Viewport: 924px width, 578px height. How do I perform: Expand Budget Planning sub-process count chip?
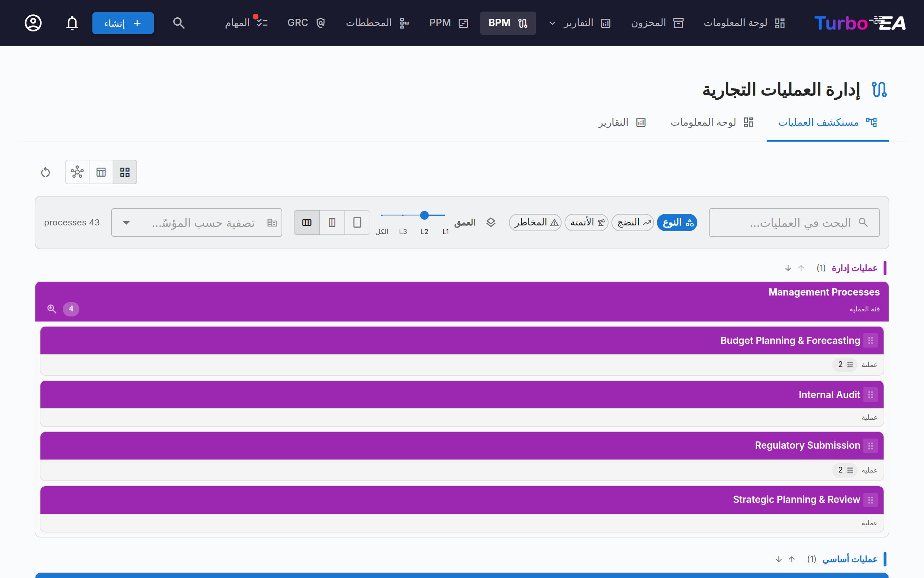click(x=845, y=365)
